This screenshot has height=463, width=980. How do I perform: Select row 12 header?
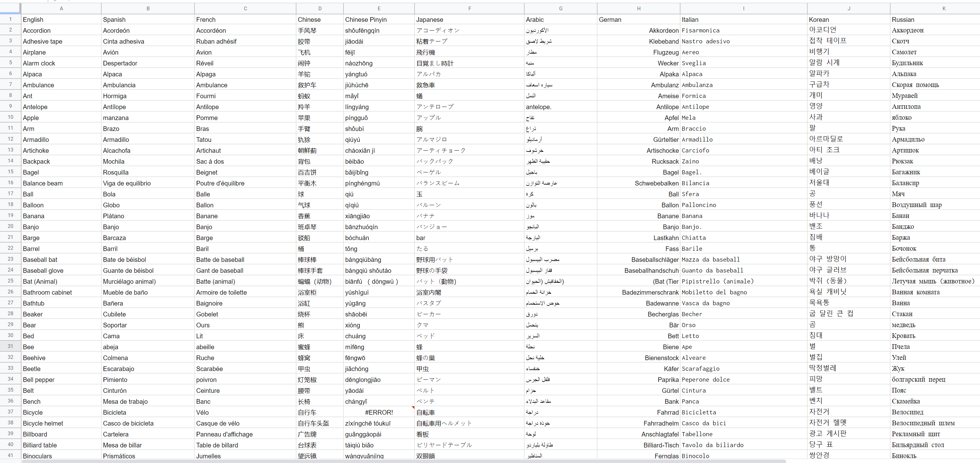pyautogui.click(x=10, y=139)
